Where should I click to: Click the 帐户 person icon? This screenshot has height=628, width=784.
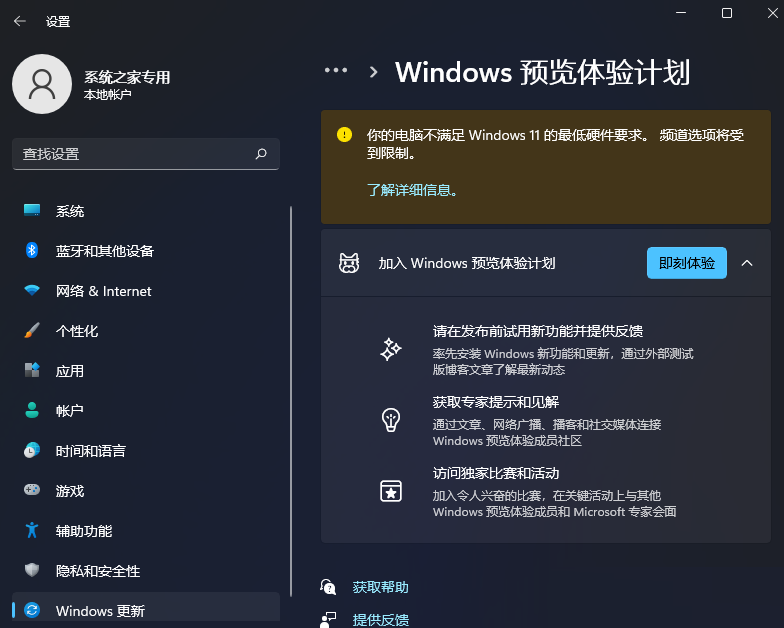(32, 410)
